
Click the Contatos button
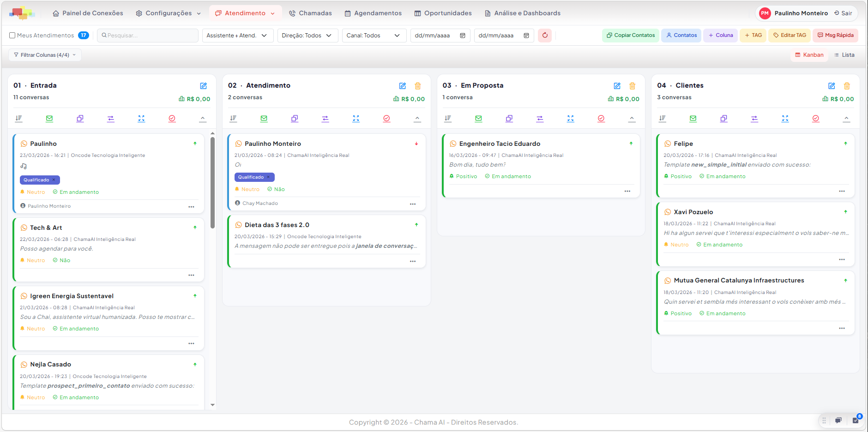681,36
